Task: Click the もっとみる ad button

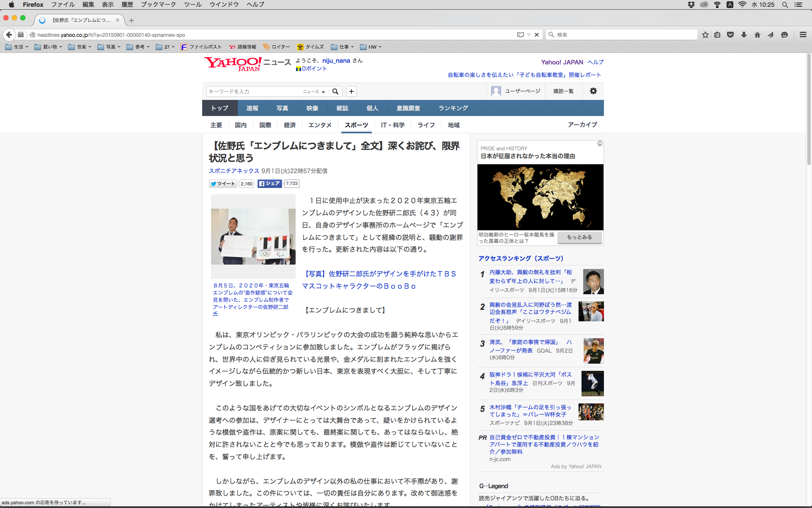Action: click(579, 237)
